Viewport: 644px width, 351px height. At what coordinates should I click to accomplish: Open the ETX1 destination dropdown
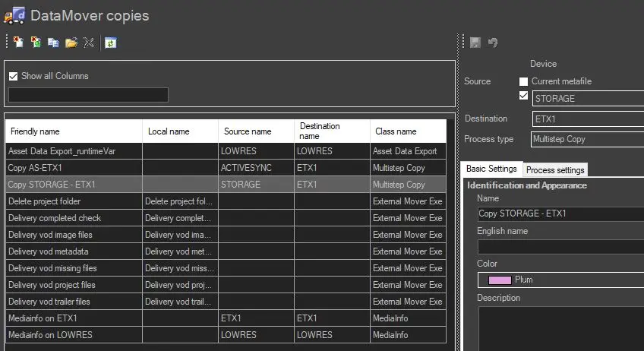(x=588, y=119)
